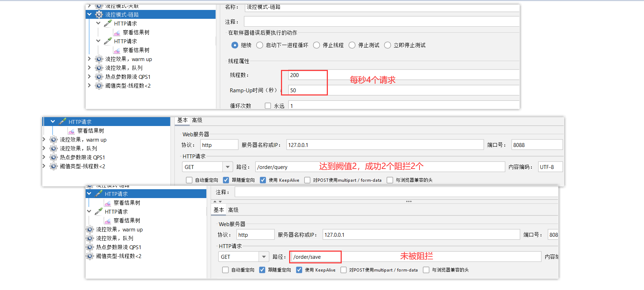This screenshot has width=644, height=290.
Task: Click the 流控效果,warm up gear icon, top screenshot
Action: tap(99, 59)
